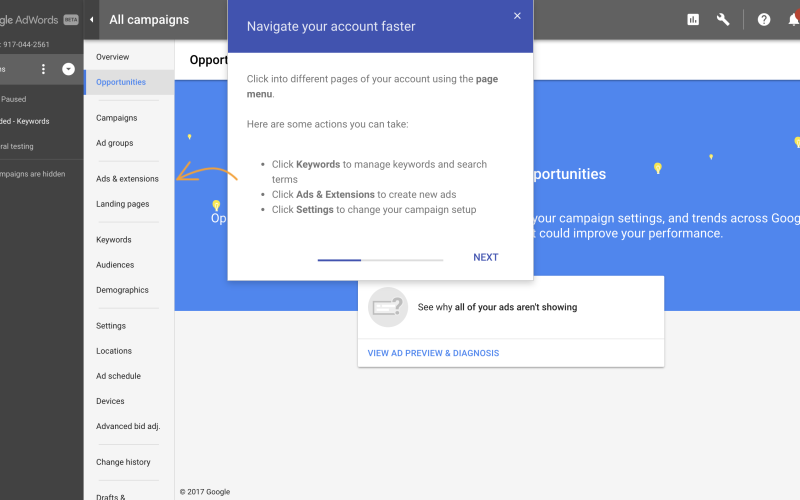This screenshot has width=800, height=500.
Task: Click the tour progress bar
Action: (x=380, y=260)
